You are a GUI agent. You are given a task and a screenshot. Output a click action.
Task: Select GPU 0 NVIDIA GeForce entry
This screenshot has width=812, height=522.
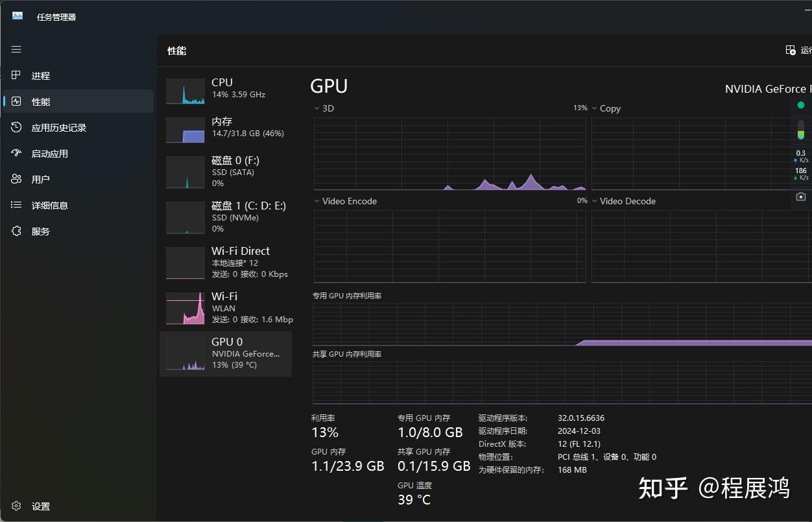(x=226, y=354)
